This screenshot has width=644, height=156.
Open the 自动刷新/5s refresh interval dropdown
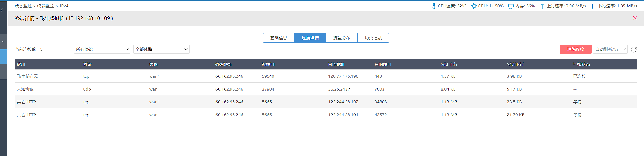click(x=610, y=49)
